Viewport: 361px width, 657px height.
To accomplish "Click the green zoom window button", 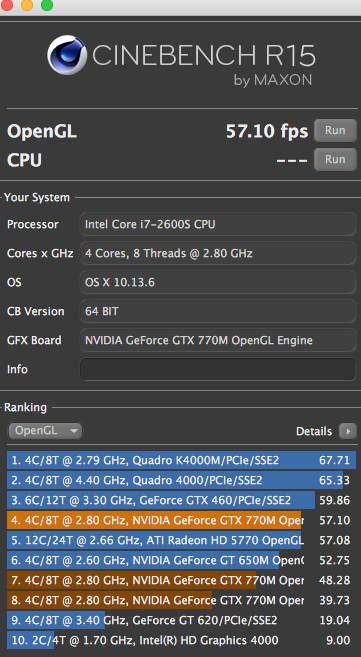I will click(47, 5).
